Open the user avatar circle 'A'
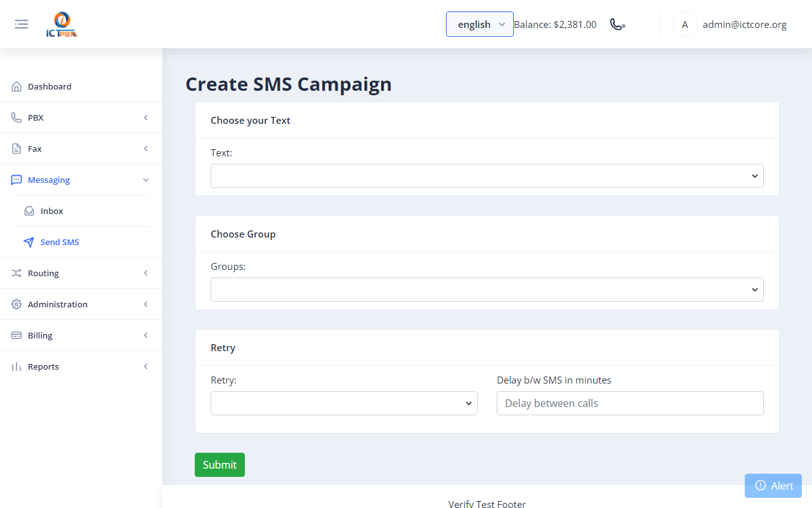The height and width of the screenshot is (508, 812). [684, 25]
